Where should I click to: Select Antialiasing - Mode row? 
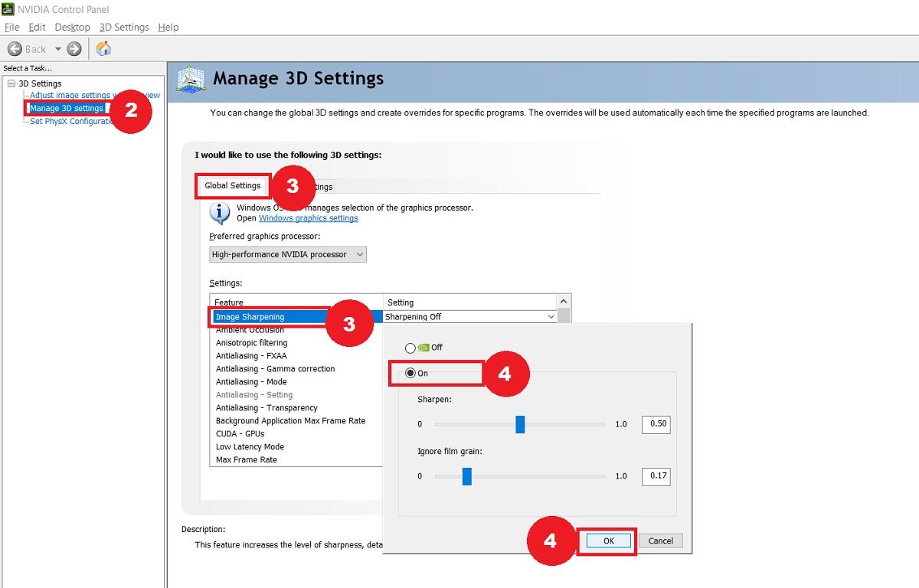coord(296,382)
